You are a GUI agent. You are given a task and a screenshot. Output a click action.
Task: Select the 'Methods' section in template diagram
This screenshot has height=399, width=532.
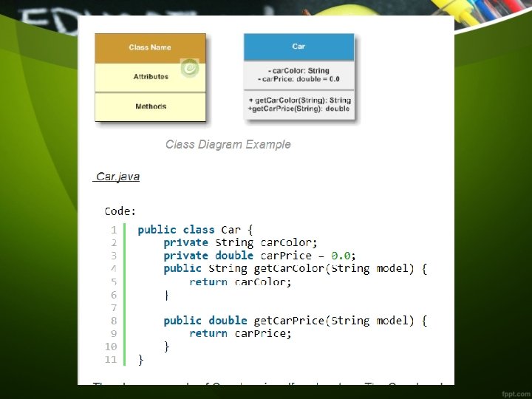click(x=150, y=107)
